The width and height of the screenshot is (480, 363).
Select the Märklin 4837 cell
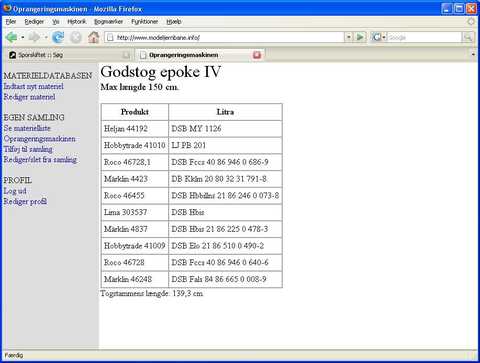[x=135, y=229]
